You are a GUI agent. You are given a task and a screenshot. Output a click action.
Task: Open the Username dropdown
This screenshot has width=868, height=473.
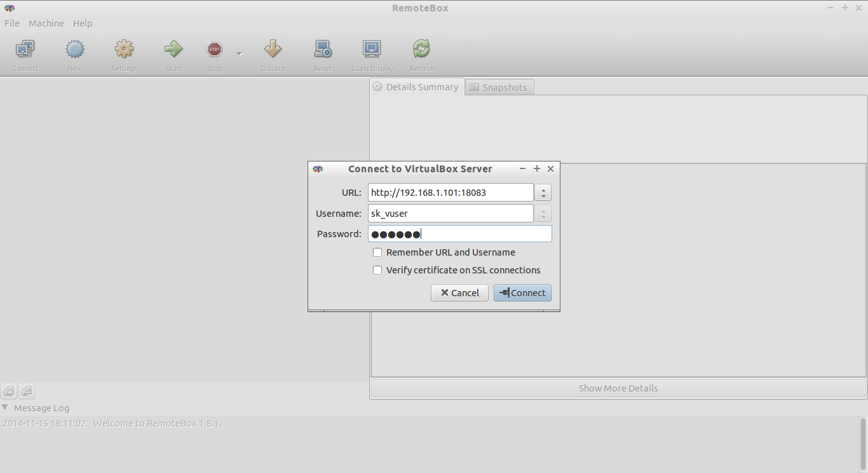coord(543,213)
